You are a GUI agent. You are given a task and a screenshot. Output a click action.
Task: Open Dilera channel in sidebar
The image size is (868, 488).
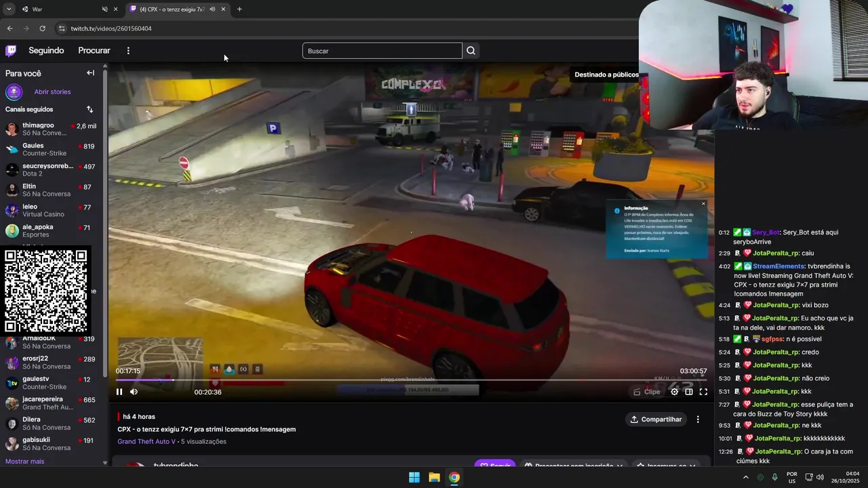pos(52,424)
